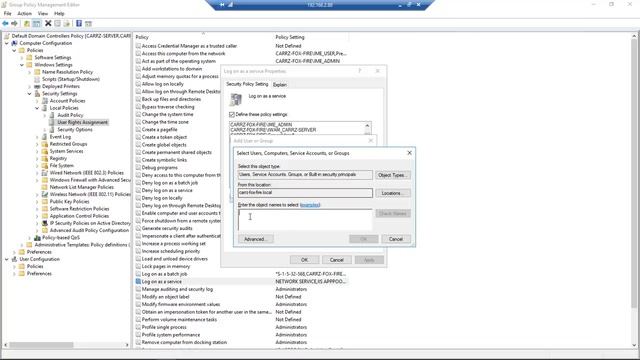The width and height of the screenshot is (640, 360).
Task: Expand the Software Settings tree node
Action: [x=22, y=58]
